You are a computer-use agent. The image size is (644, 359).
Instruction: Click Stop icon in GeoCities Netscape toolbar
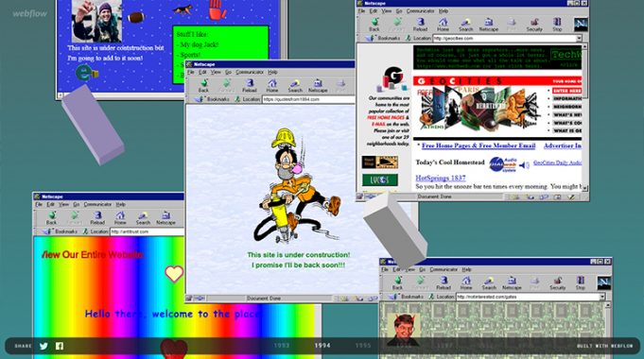pos(557,25)
